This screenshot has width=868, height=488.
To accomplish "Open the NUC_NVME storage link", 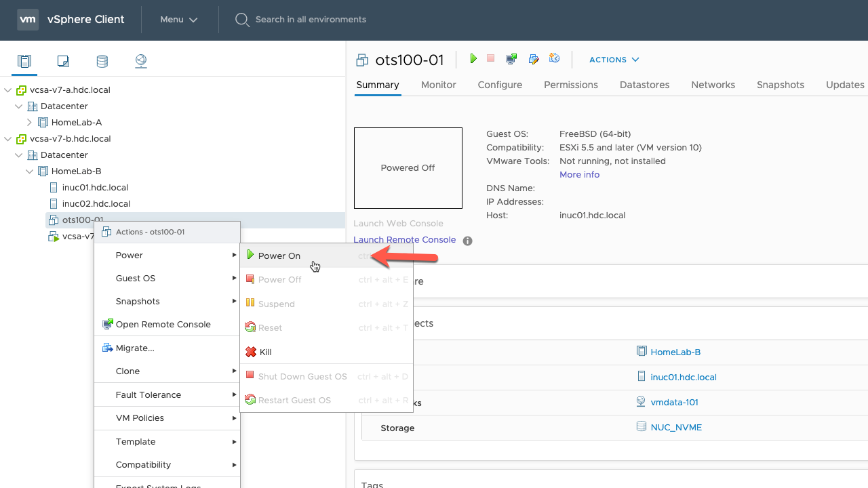I will point(676,427).
